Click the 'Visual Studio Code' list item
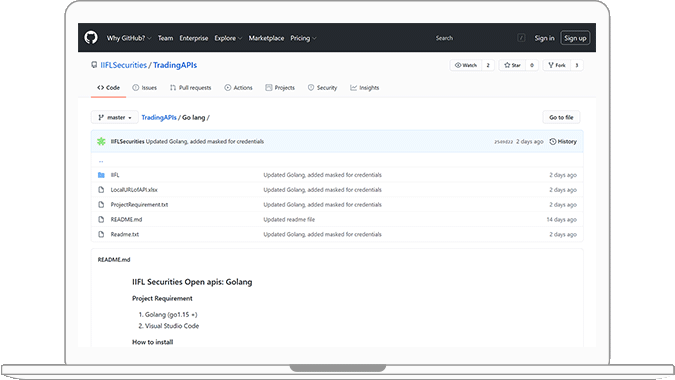 coord(172,326)
